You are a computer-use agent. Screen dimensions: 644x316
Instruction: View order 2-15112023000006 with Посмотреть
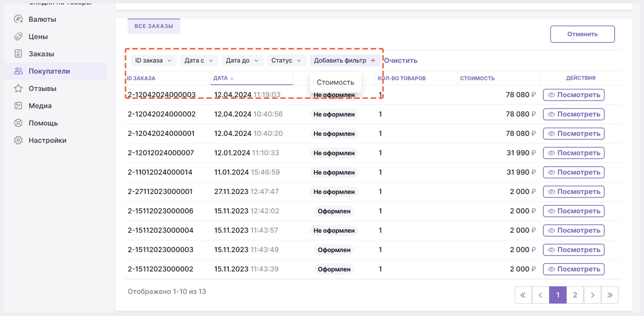pyautogui.click(x=574, y=211)
